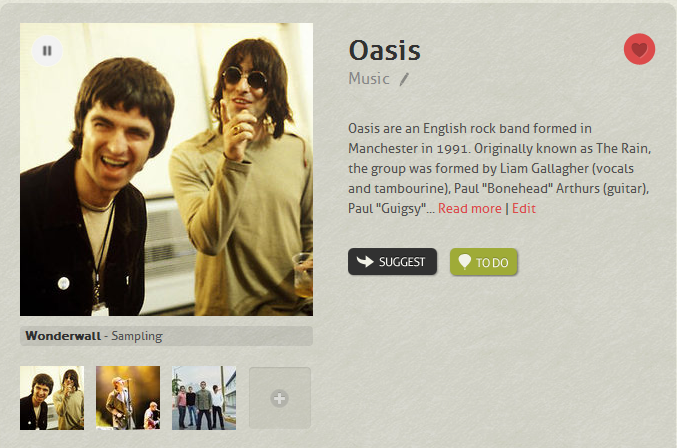
Task: Add a photo using the plus tile
Action: (280, 398)
